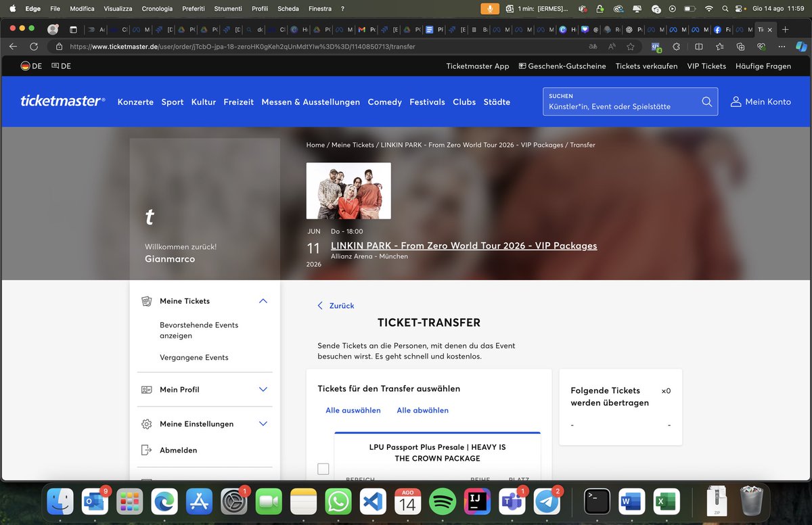Image resolution: width=812 pixels, height=525 pixels.
Task: Click Alle abwählen link
Action: 423,411
